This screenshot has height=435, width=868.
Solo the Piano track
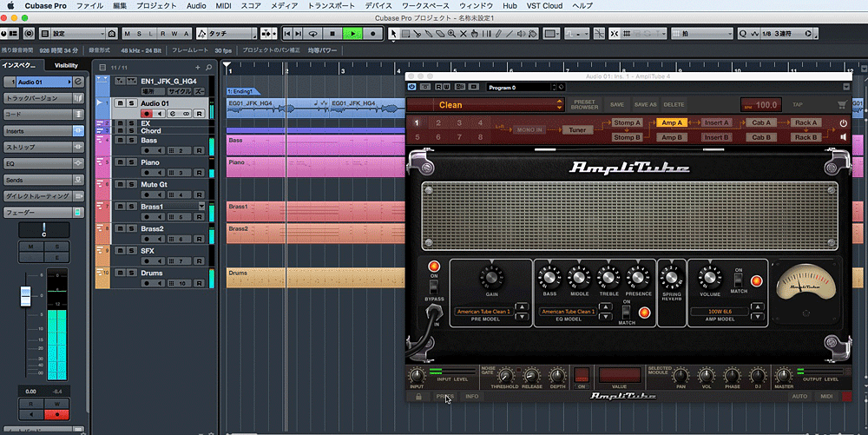click(132, 162)
